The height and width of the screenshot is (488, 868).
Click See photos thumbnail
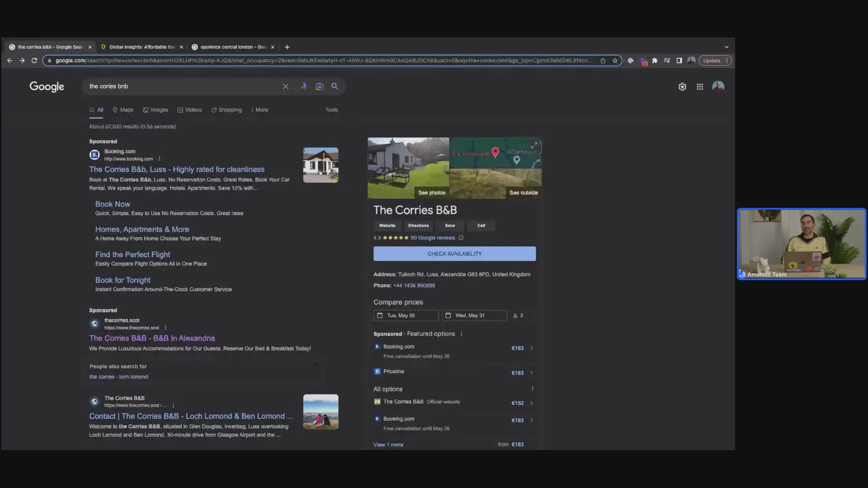pyautogui.click(x=408, y=168)
